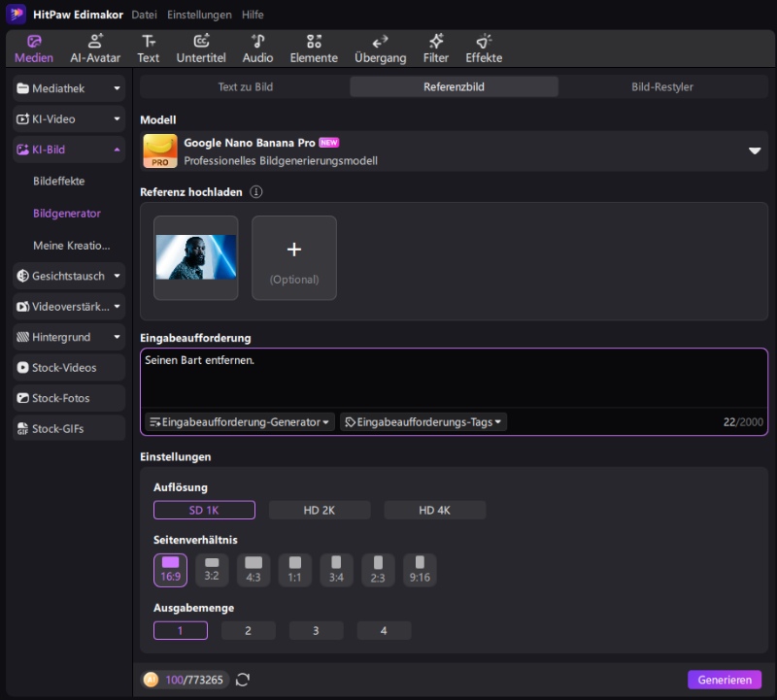Viewport: 777px width, 700px height.
Task: Refresh the credits balance icon
Action: click(243, 680)
